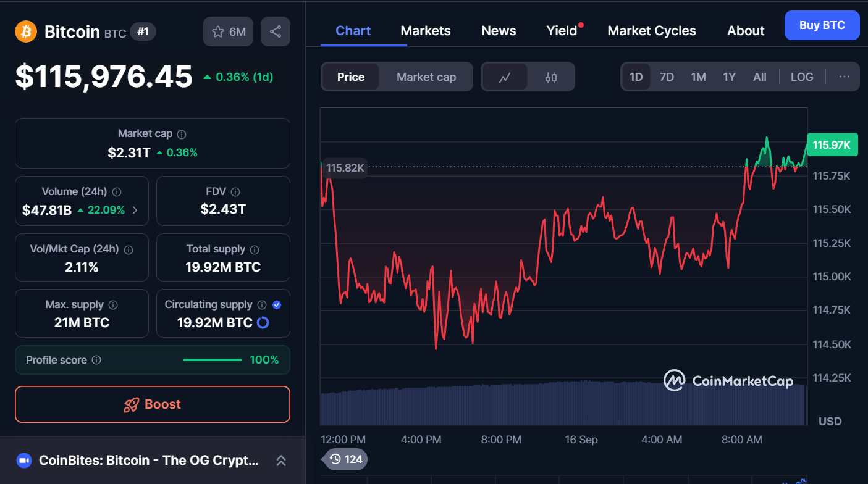Click the 115.97K current price label
868x484 pixels.
click(832, 146)
